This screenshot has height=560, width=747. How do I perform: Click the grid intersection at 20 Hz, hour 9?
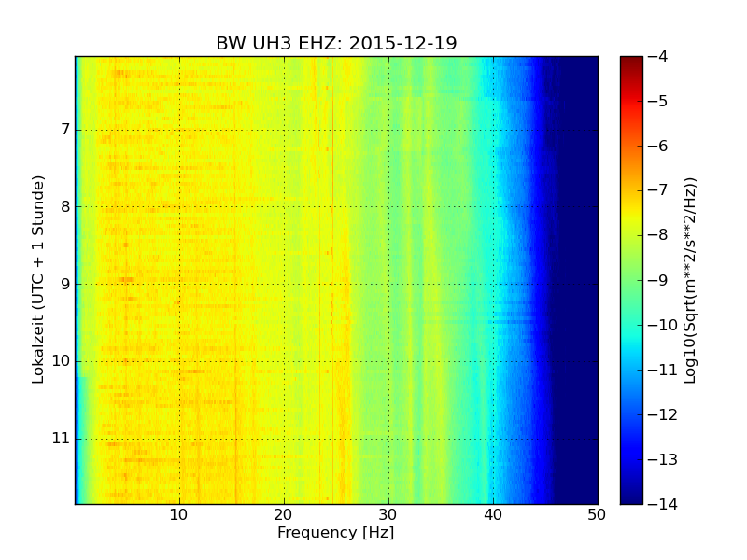[x=285, y=285]
